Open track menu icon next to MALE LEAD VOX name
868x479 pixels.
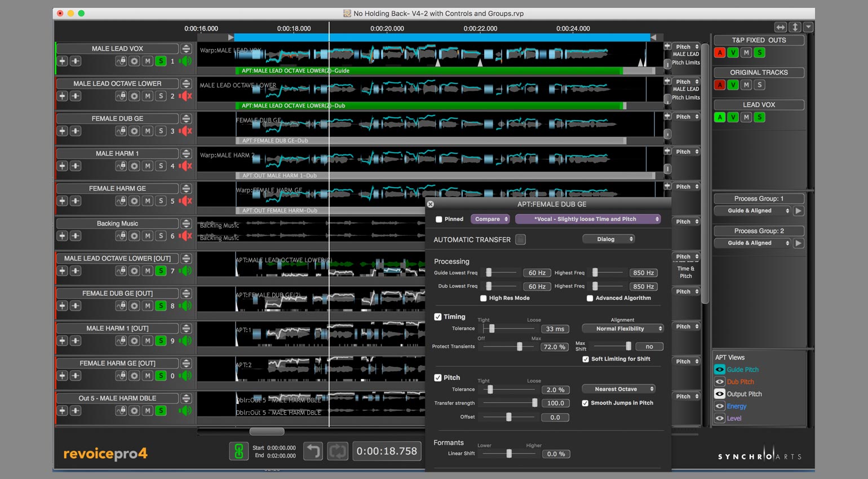pos(186,48)
